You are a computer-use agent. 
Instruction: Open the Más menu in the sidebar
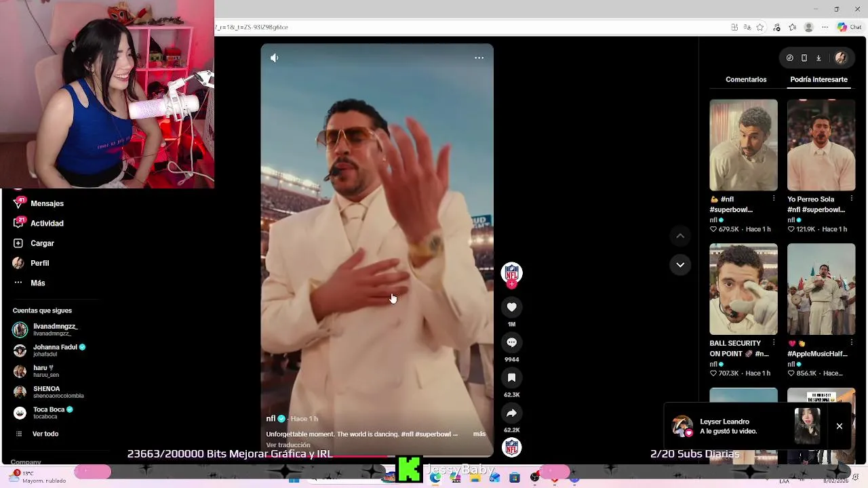[37, 283]
